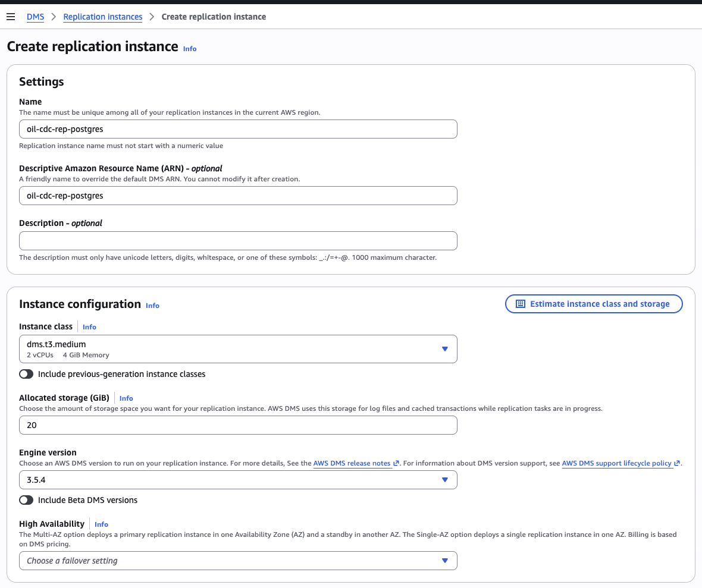Click the '4 GiB Memory' text
Screen dimensions: 702x588
86,355
